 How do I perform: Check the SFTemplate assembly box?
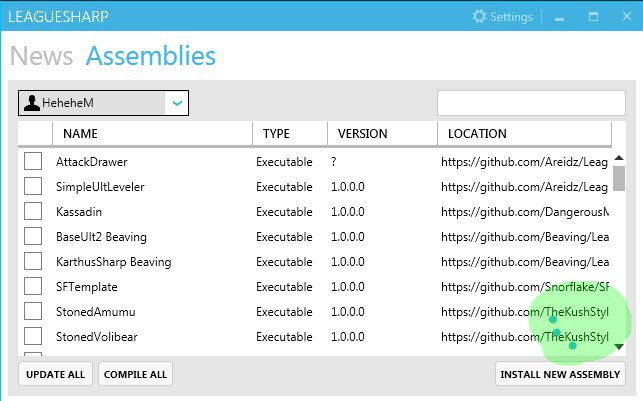pos(33,286)
